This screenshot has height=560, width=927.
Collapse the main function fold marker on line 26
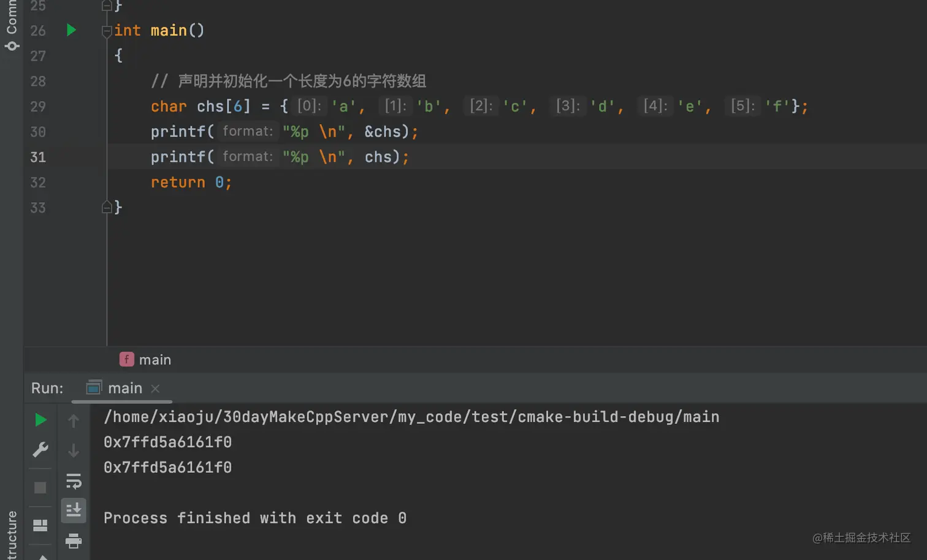[107, 31]
